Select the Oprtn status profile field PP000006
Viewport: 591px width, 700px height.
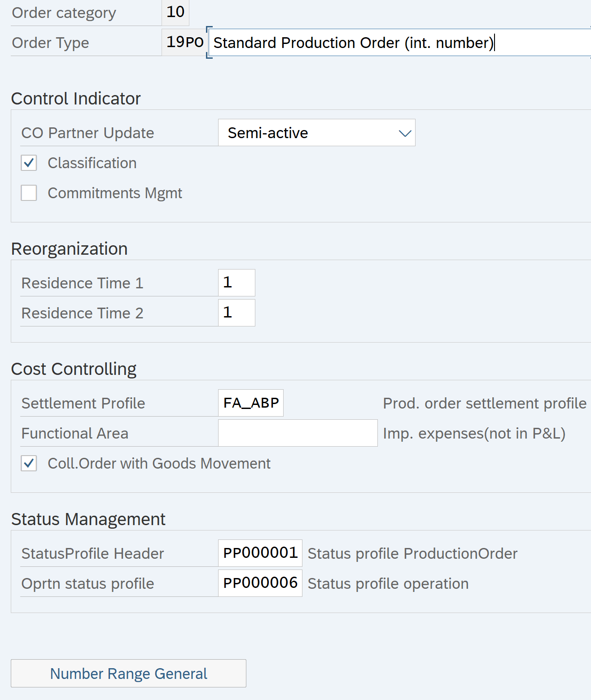(260, 583)
